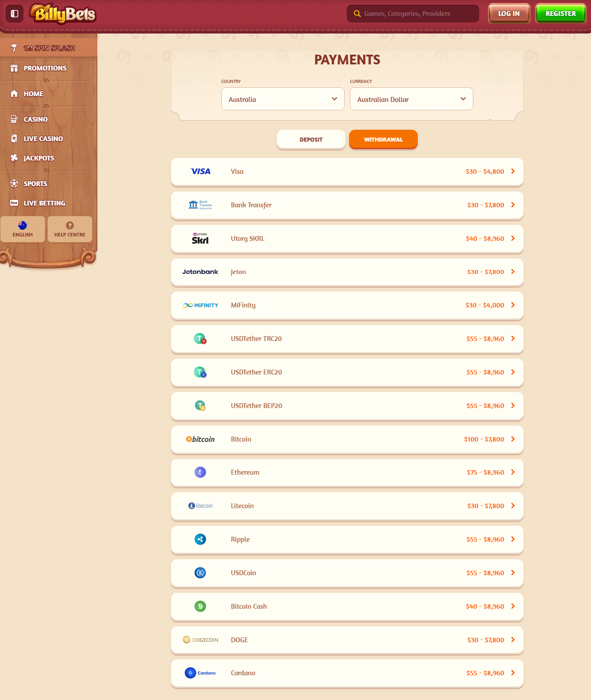Click the USDCoin method name
Screen dimensions: 591x700
tap(243, 573)
